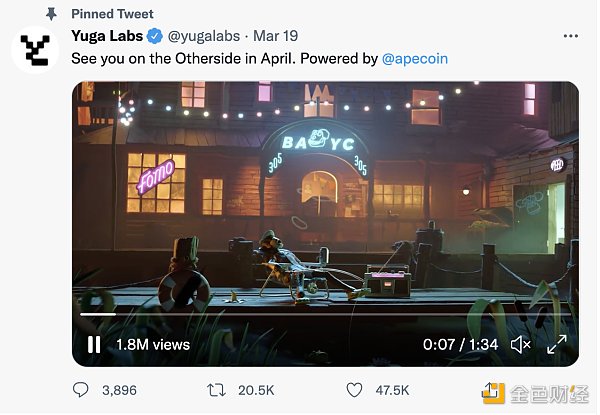Click the 0:07 / 1:34 time display
Screen dimensions: 600x415
[460, 345]
